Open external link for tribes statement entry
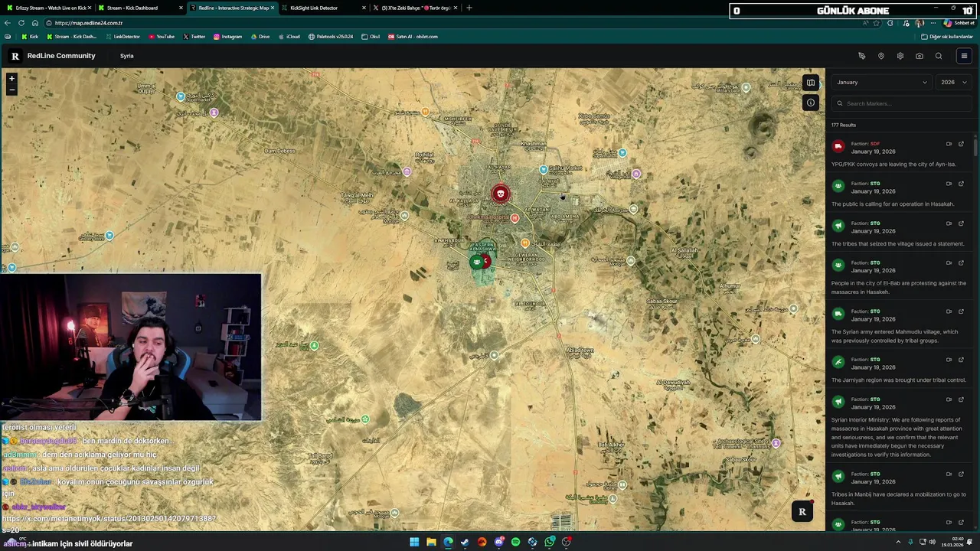 click(x=961, y=223)
